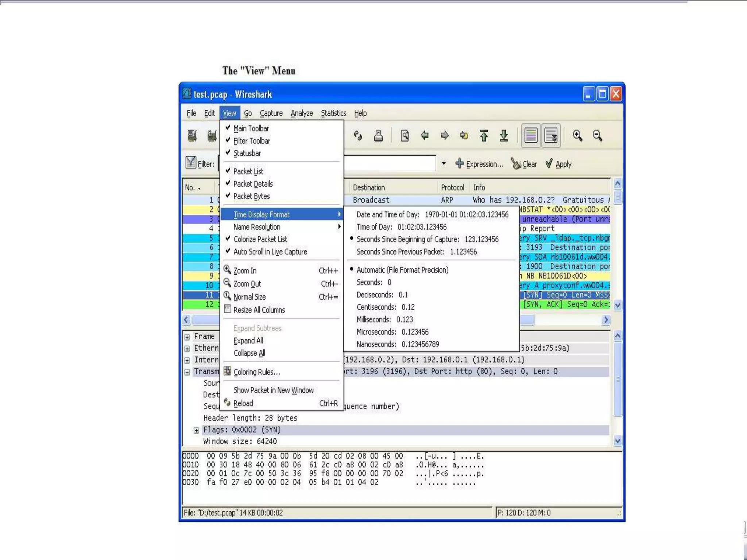Click the Go to first packet icon

(x=484, y=136)
